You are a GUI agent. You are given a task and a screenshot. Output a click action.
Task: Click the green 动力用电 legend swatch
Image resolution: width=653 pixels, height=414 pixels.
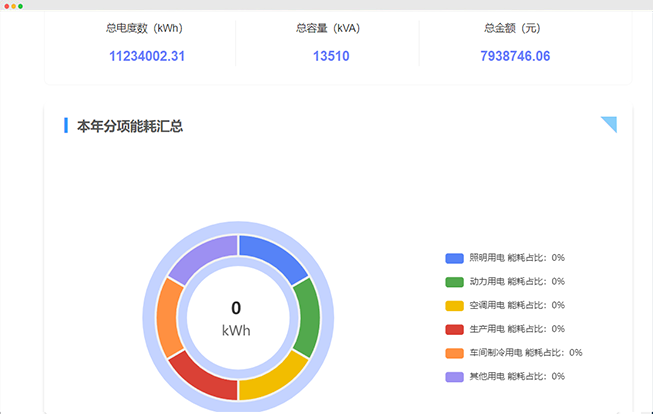click(x=455, y=282)
